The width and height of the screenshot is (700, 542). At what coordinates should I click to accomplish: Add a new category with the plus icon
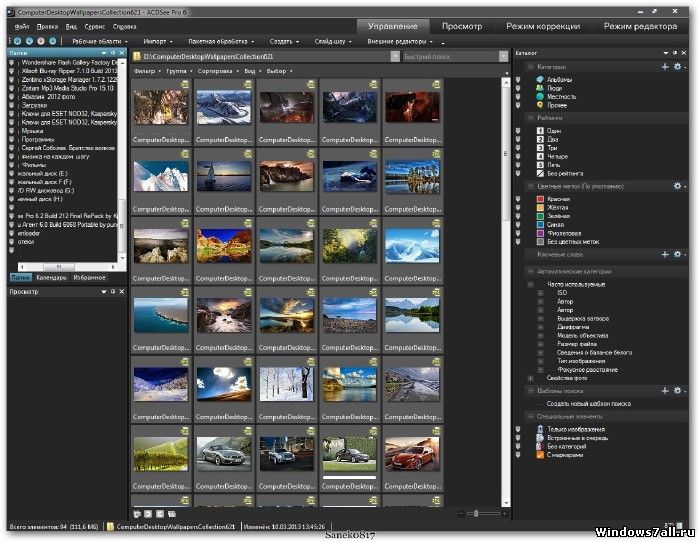click(665, 67)
